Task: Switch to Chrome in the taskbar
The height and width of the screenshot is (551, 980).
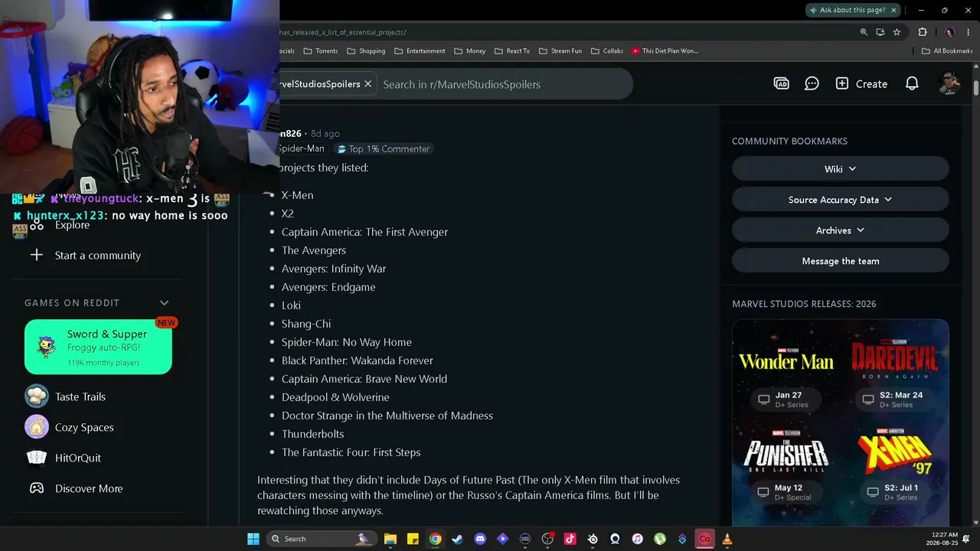Action: (435, 539)
